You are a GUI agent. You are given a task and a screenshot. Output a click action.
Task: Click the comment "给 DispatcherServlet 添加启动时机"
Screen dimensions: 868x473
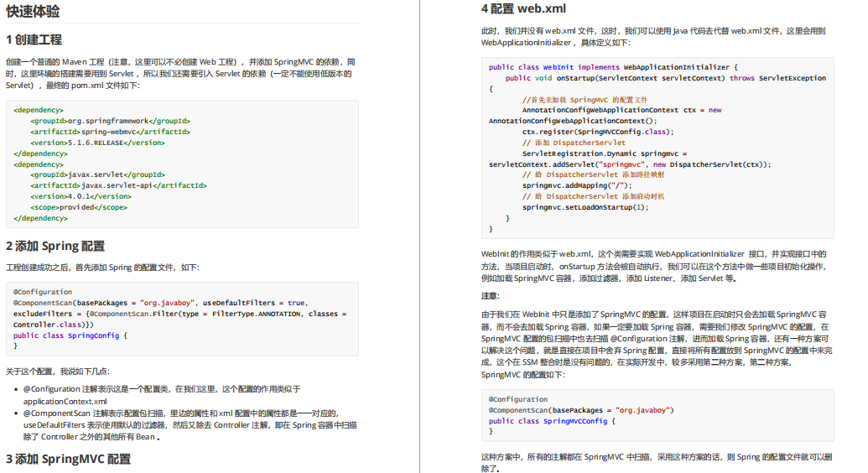[x=594, y=196]
